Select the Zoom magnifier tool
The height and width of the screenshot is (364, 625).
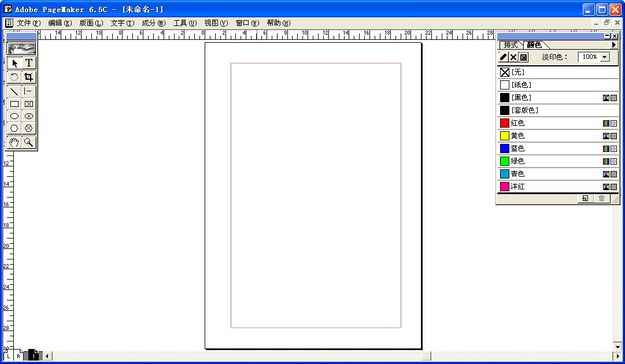click(29, 142)
